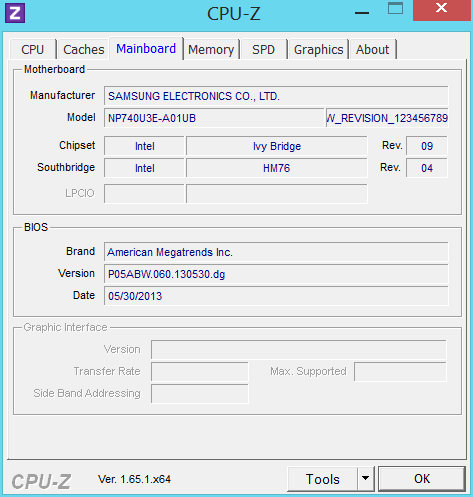This screenshot has width=473, height=497.
Task: Click the American Megatrends brand field
Action: pyautogui.click(x=276, y=252)
